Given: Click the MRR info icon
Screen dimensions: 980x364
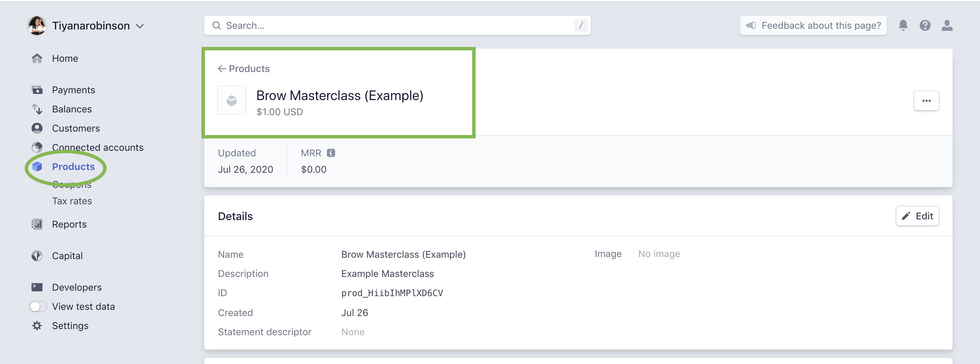Looking at the screenshot, I should tap(331, 153).
